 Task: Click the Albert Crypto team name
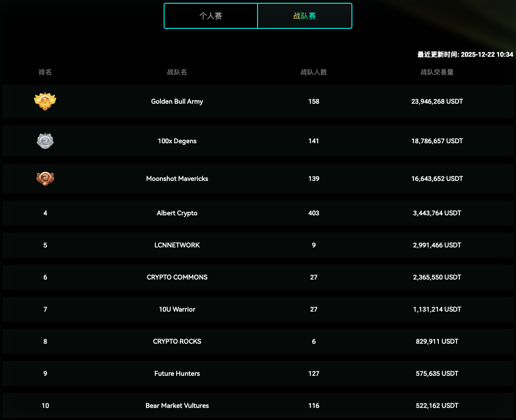tap(177, 213)
